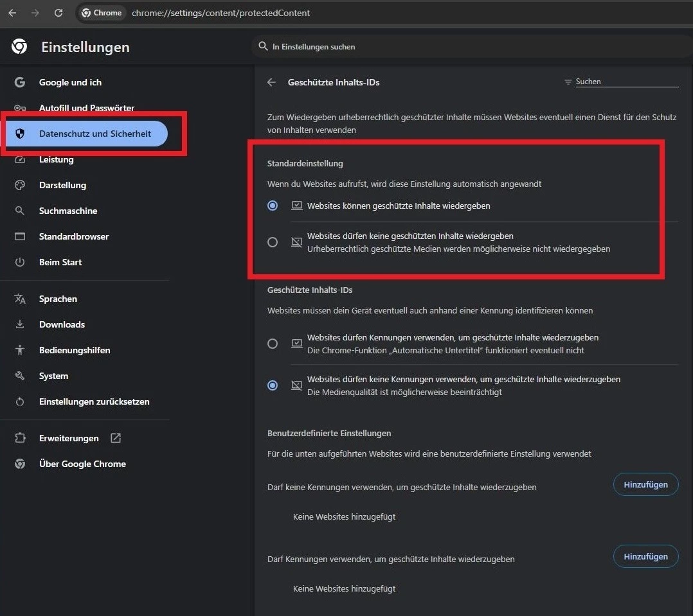Click the browser back arrow
This screenshot has width=693, height=616.
tap(12, 13)
